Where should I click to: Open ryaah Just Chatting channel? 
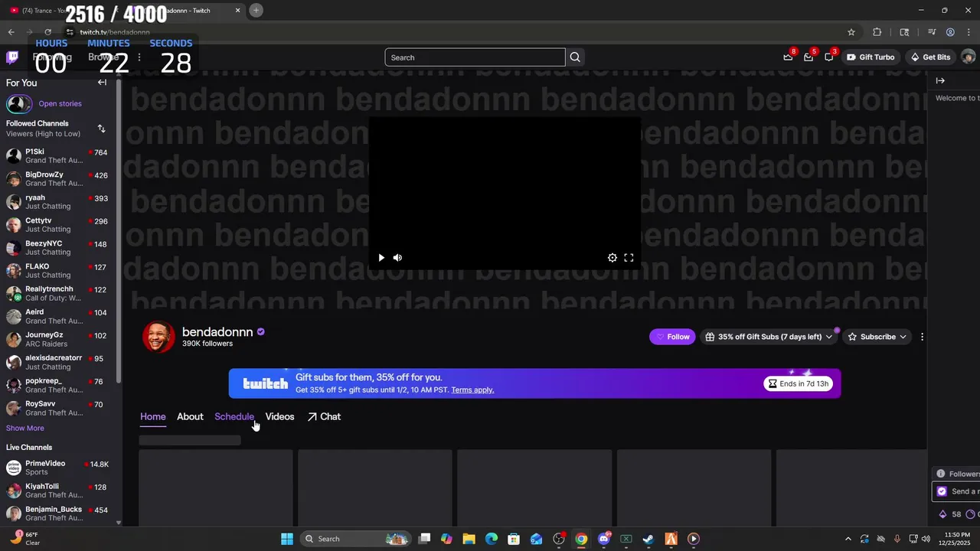[58, 202]
